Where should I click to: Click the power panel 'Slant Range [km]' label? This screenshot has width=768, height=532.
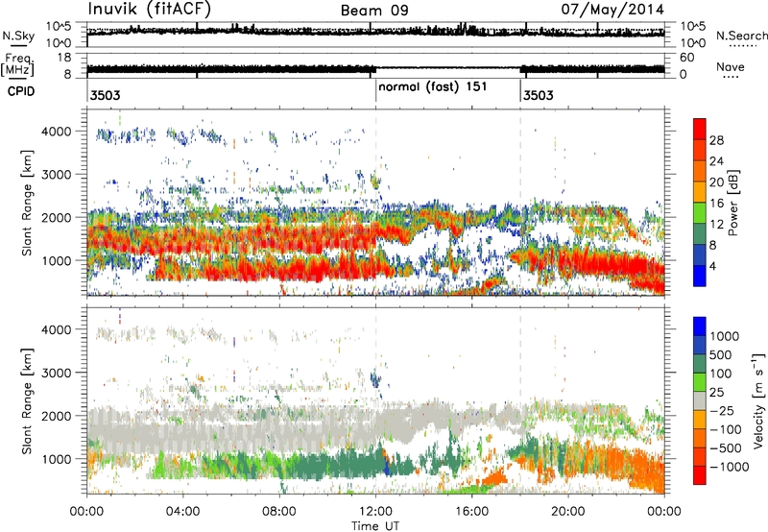coord(27,203)
